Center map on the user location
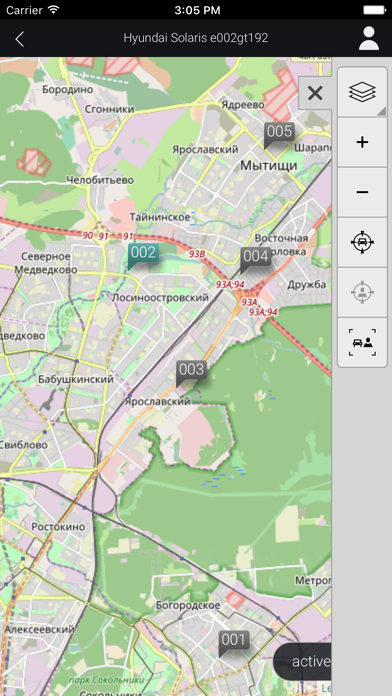Screen dimensions: 392x696 click(x=362, y=293)
